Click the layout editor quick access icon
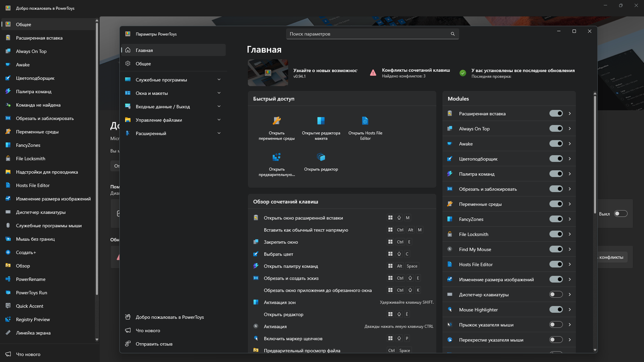Viewport: 644px width, 362px height. click(321, 121)
